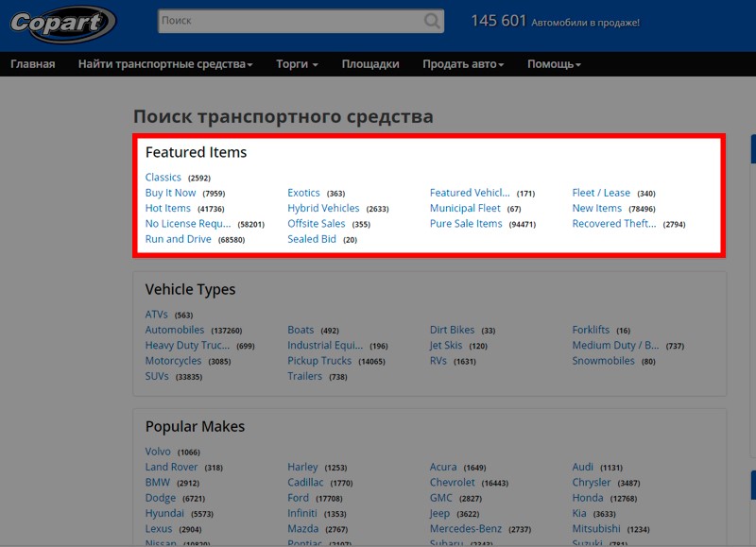Open the BMW make link

[x=158, y=483]
